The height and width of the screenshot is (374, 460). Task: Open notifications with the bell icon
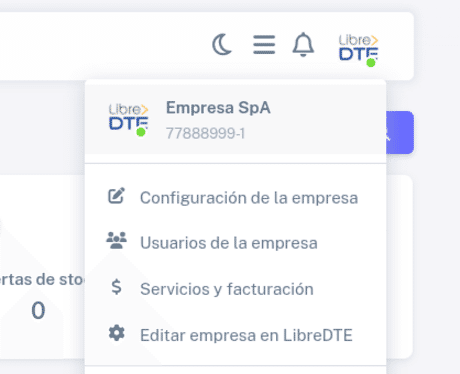(303, 44)
